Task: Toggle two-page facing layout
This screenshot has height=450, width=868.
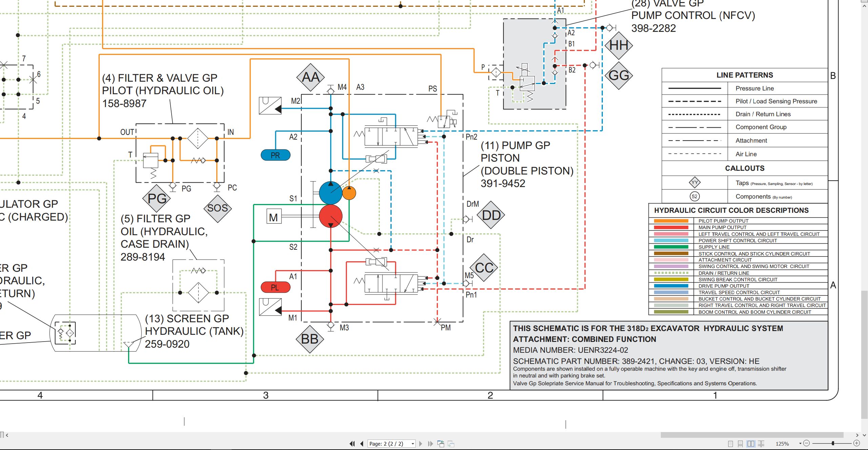Action: pos(751,444)
